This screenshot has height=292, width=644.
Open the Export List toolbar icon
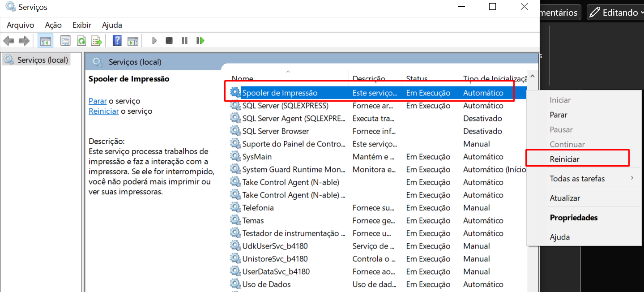(x=97, y=41)
